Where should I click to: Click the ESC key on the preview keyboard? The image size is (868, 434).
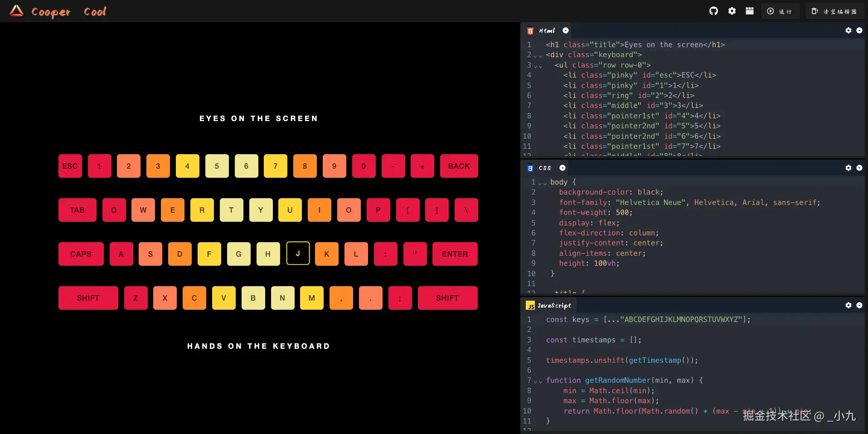click(70, 166)
